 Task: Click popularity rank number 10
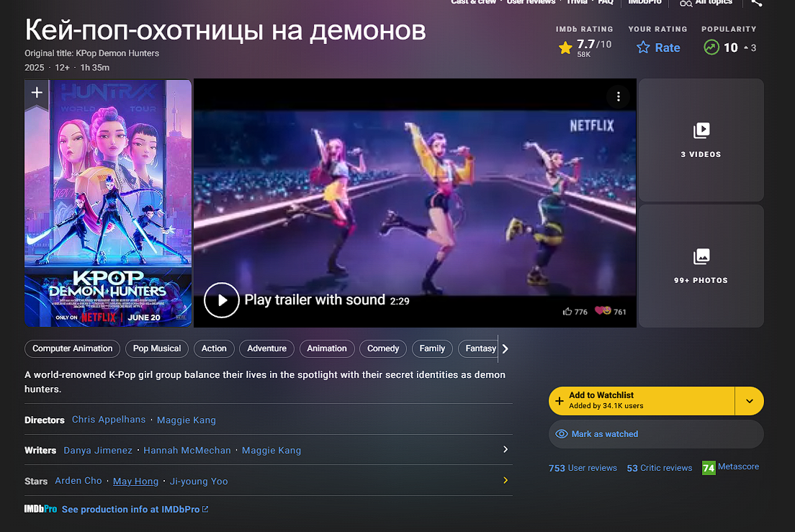[731, 48]
